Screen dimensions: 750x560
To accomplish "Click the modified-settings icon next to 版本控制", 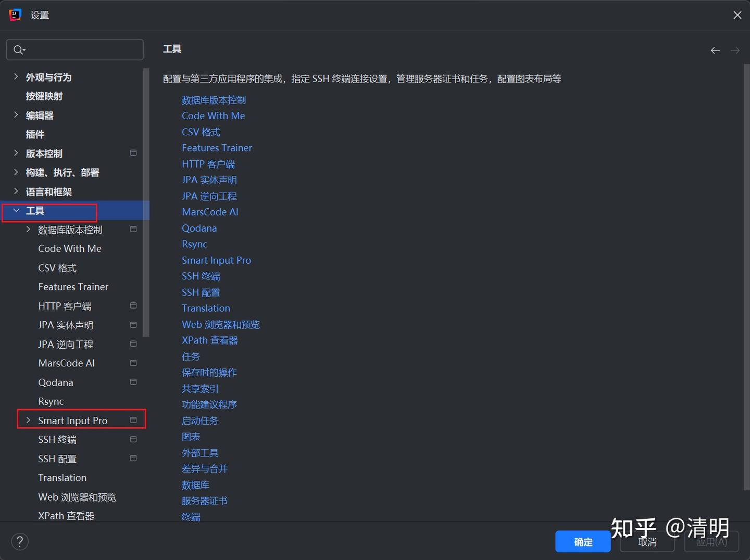I will [x=133, y=152].
